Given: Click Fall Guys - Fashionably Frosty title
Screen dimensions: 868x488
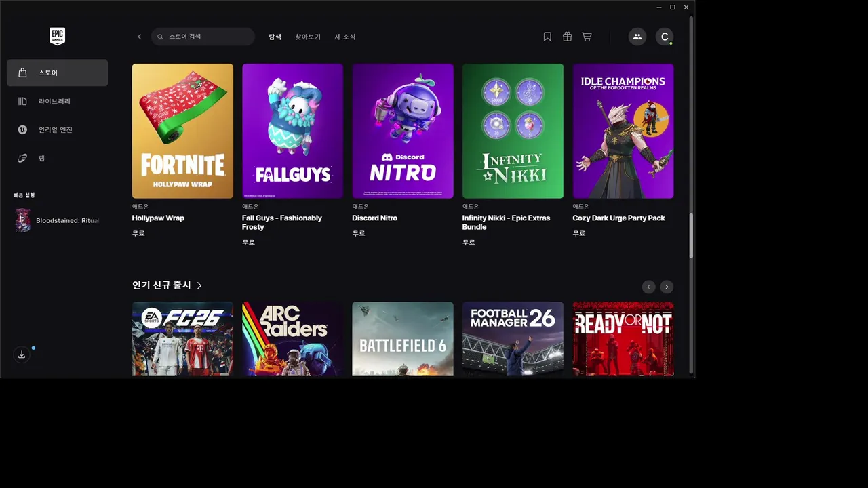Looking at the screenshot, I should (x=282, y=222).
